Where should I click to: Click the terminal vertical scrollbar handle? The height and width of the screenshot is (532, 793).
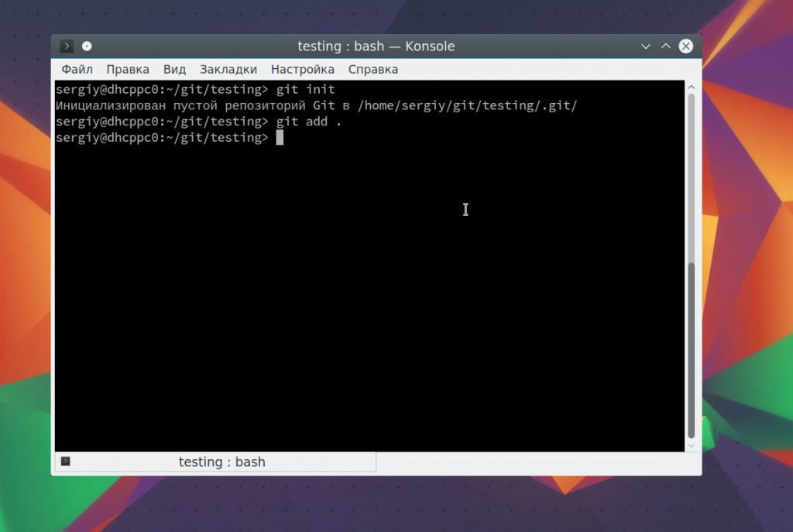[x=691, y=348]
